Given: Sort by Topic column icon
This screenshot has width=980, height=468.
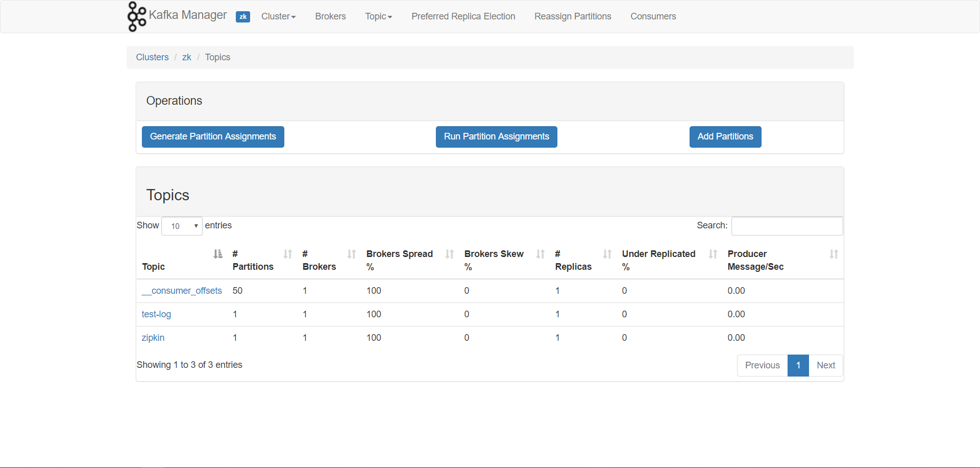Looking at the screenshot, I should tap(218, 254).
